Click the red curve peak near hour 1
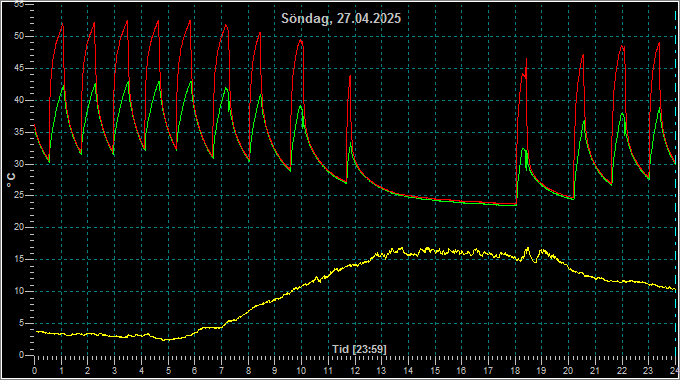680x380 pixels. (x=62, y=24)
